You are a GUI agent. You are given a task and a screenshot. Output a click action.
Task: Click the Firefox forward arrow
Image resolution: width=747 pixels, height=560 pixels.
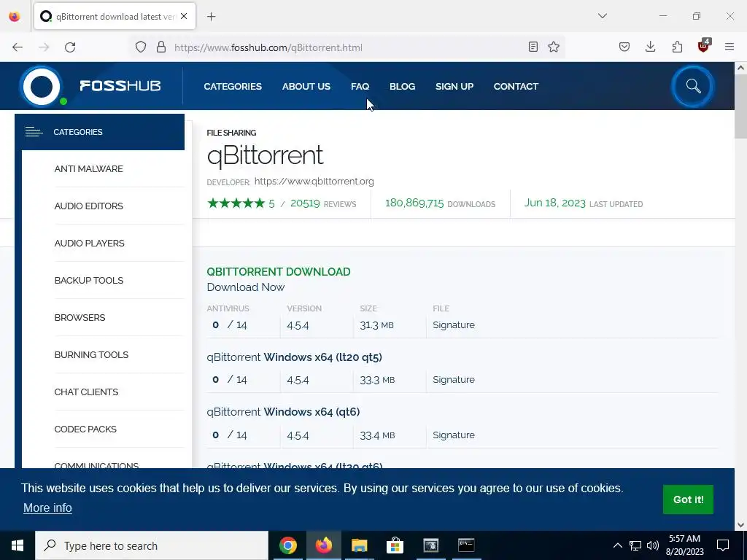44,47
